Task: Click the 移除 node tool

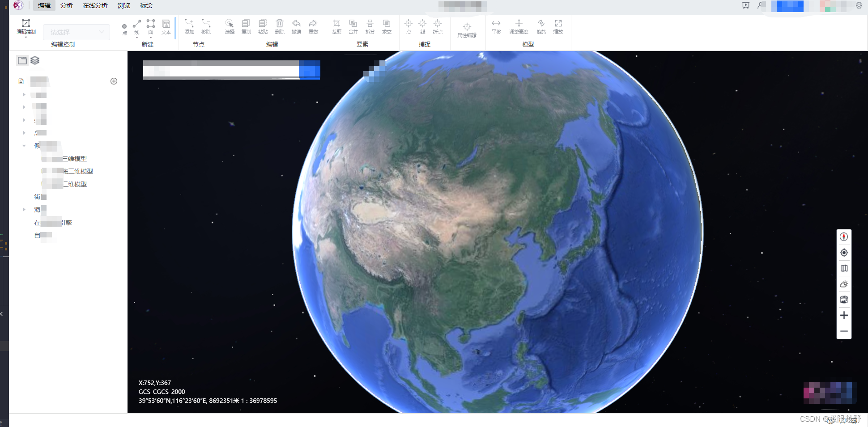Action: [206, 26]
